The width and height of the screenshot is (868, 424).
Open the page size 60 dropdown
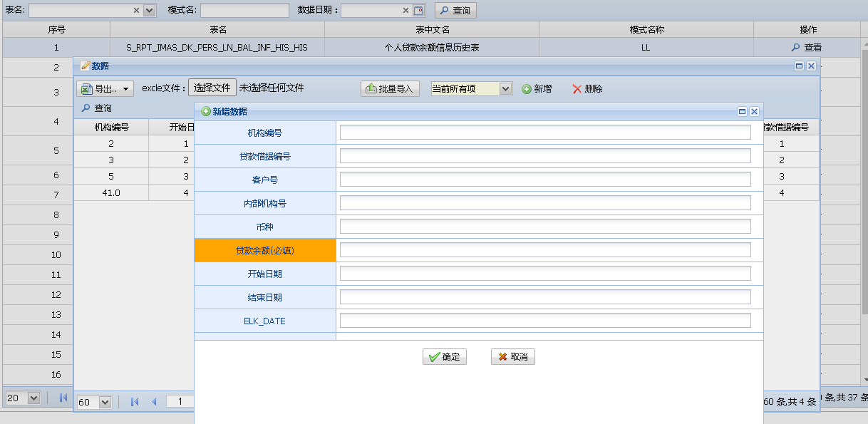click(x=105, y=403)
